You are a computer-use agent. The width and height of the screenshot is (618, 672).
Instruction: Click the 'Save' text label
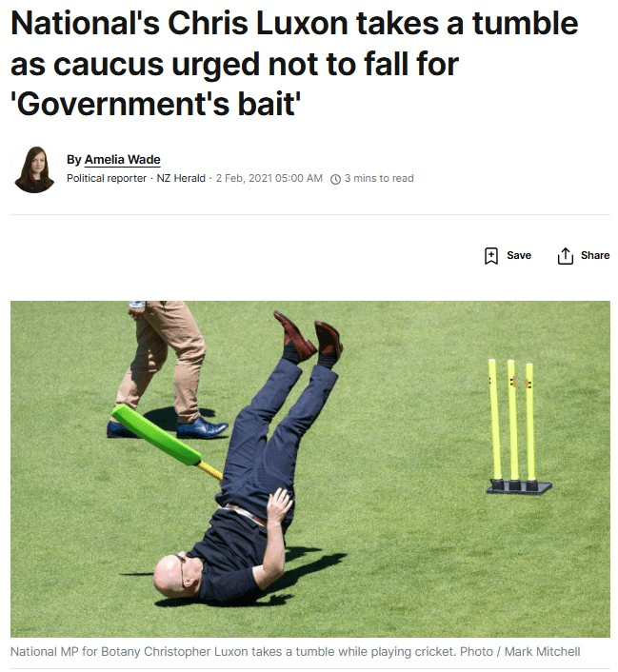[519, 255]
